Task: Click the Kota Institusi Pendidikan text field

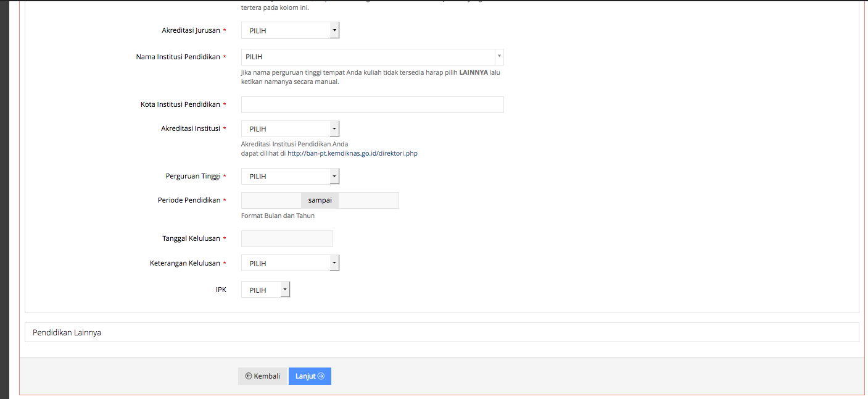Action: click(x=372, y=104)
